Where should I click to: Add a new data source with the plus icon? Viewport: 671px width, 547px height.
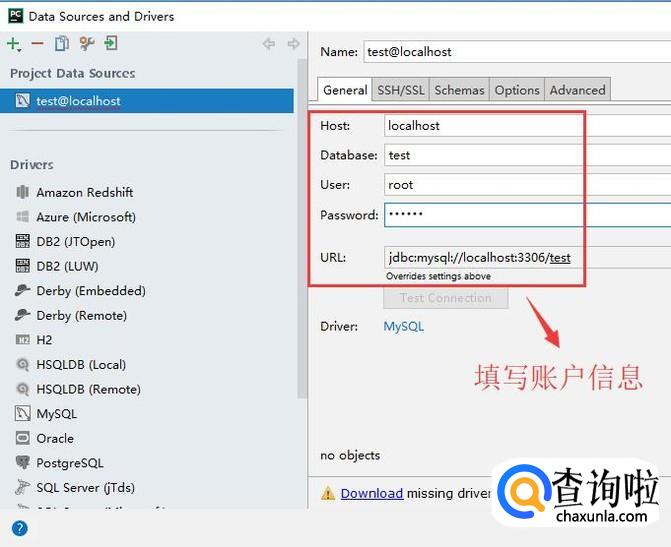pyautogui.click(x=14, y=44)
